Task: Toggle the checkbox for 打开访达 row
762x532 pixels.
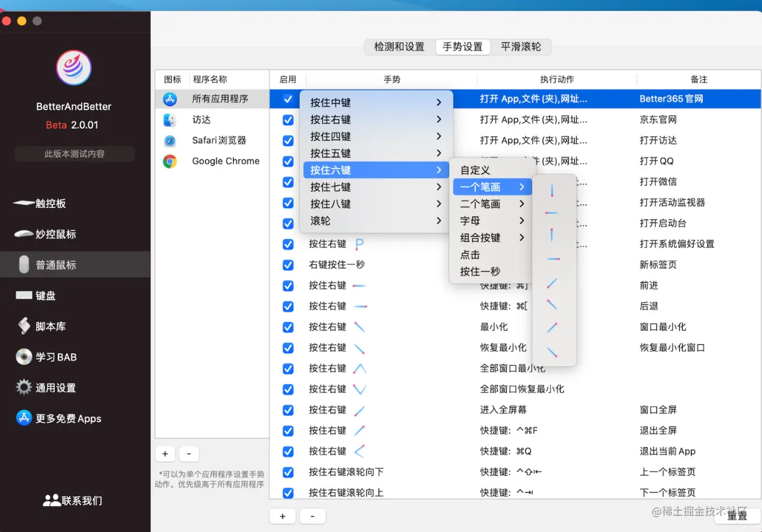Action: 288,141
